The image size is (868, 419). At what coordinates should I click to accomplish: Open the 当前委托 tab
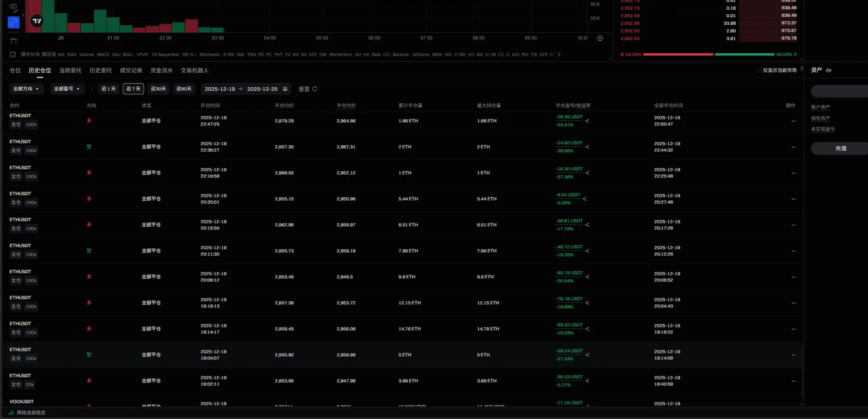pos(70,70)
